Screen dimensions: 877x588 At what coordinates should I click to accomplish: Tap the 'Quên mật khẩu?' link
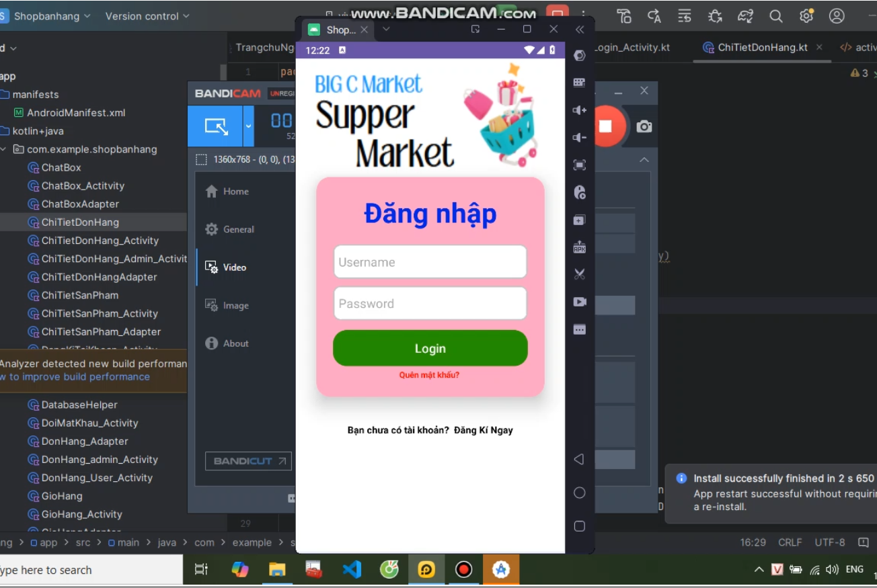click(x=429, y=375)
